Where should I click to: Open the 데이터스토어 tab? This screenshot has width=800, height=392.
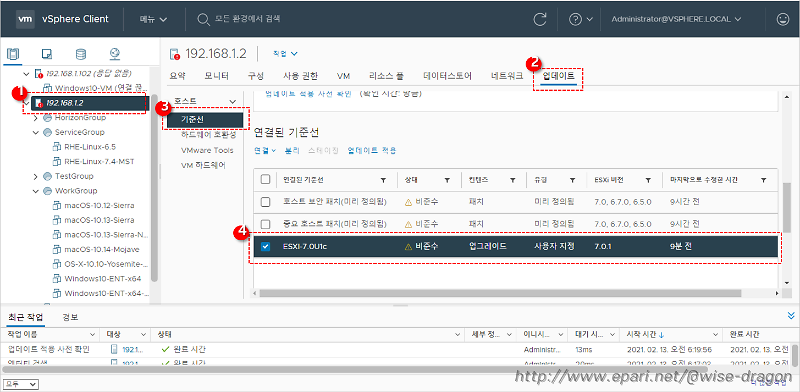(x=447, y=76)
